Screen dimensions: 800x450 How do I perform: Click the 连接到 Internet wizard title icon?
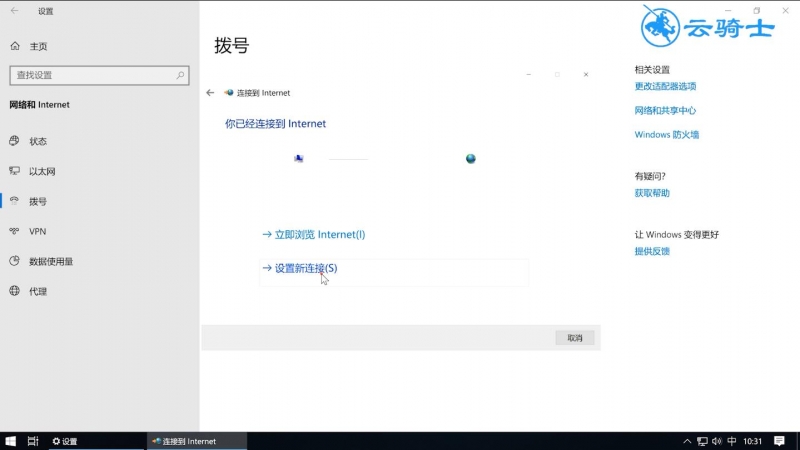pos(229,92)
